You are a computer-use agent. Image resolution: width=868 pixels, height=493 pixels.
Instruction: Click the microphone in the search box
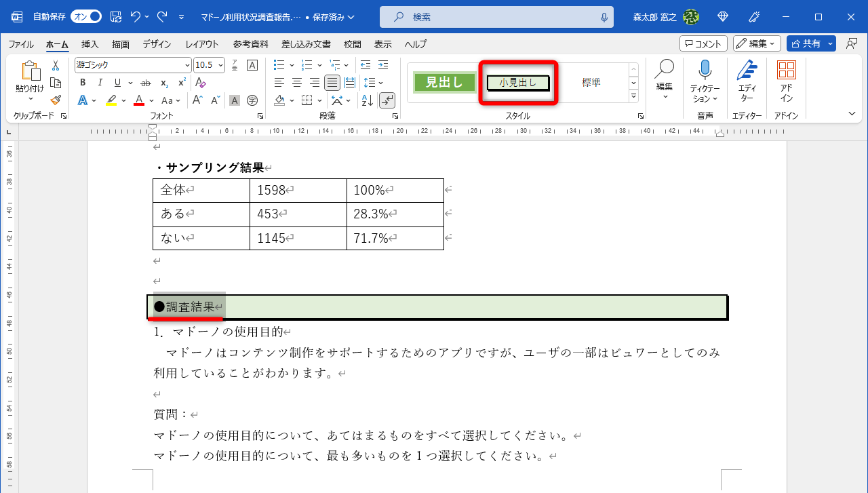[x=604, y=17]
